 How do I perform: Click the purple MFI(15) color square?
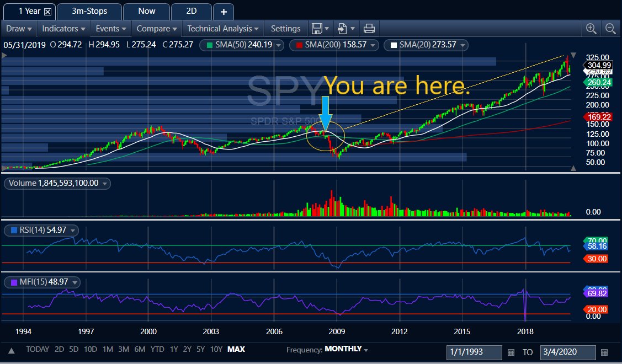14,282
